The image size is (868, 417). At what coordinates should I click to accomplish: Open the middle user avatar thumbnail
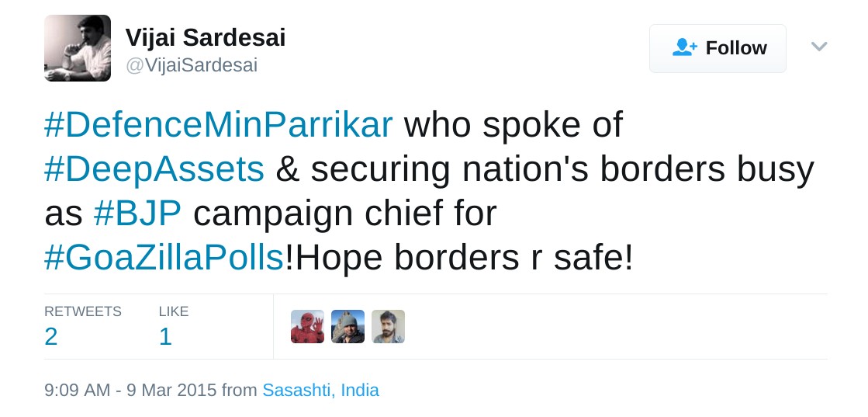(348, 327)
